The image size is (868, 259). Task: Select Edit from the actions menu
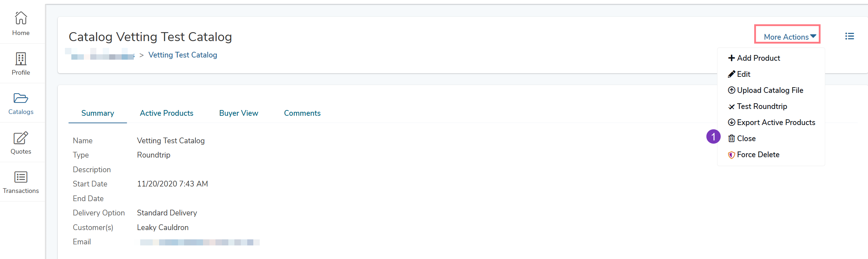[x=743, y=74]
